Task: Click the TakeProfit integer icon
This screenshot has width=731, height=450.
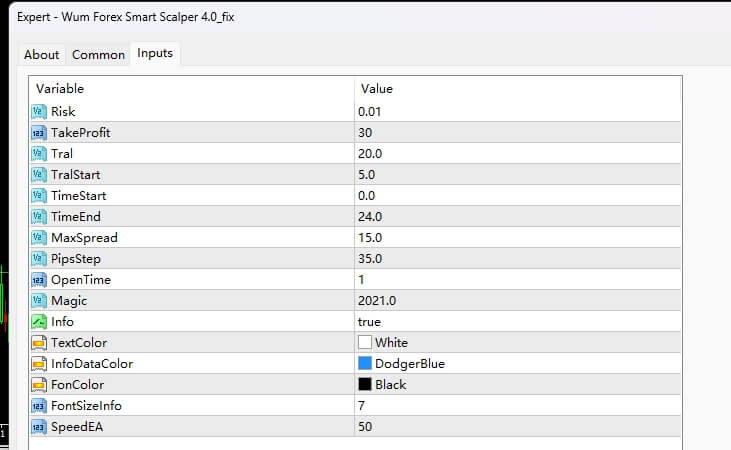Action: [39, 132]
